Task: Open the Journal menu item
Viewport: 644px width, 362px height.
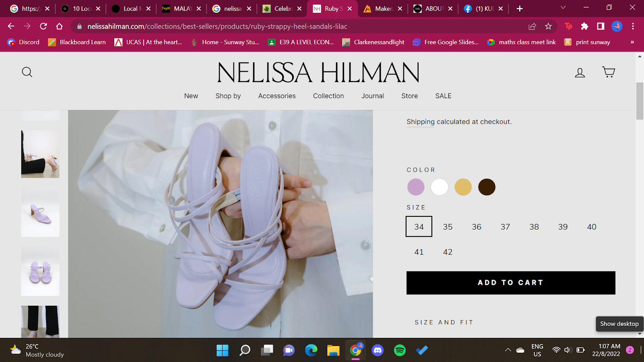Action: pos(373,96)
